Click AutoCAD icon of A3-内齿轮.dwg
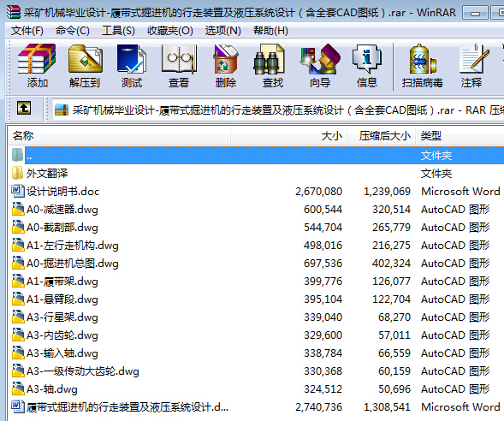 [18, 335]
